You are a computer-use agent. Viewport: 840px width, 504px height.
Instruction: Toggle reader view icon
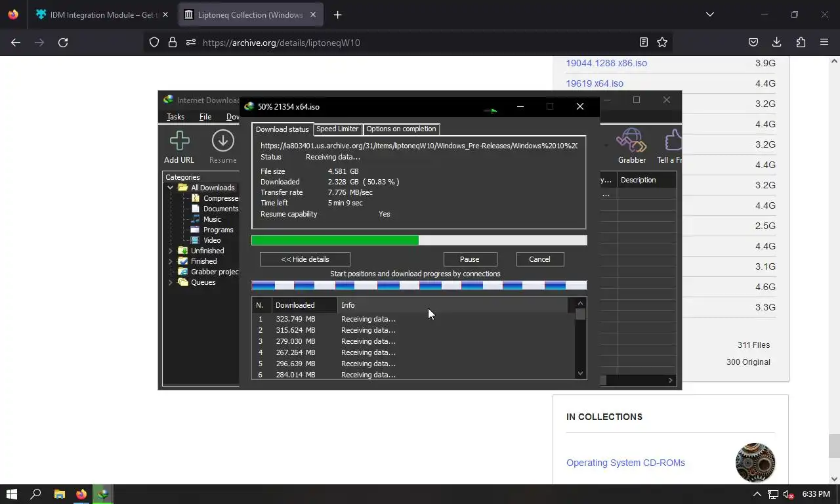click(x=644, y=42)
